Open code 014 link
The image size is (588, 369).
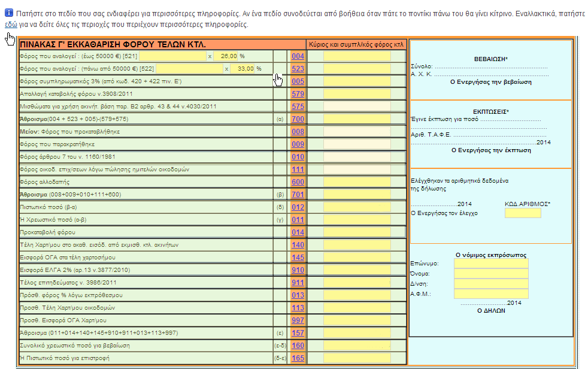(298, 232)
